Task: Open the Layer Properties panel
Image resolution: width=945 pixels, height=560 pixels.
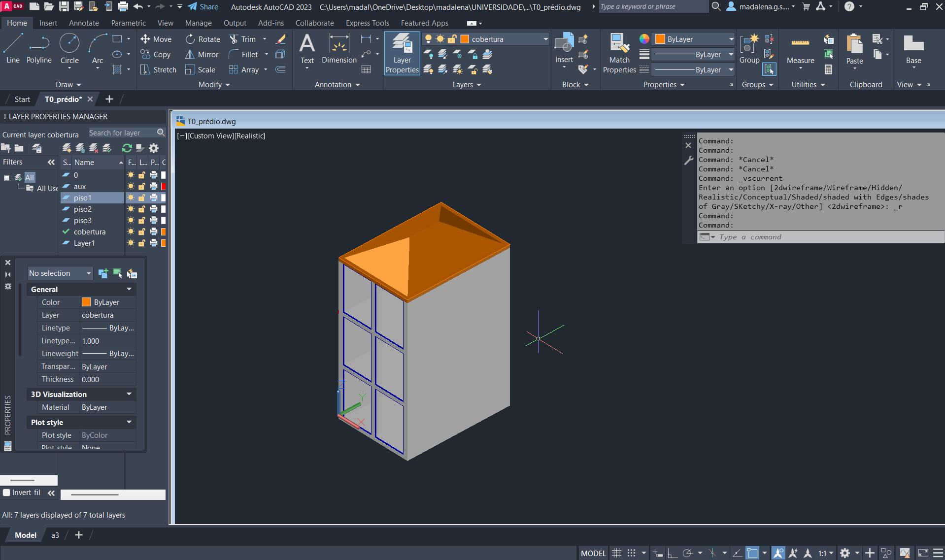Action: tap(402, 53)
